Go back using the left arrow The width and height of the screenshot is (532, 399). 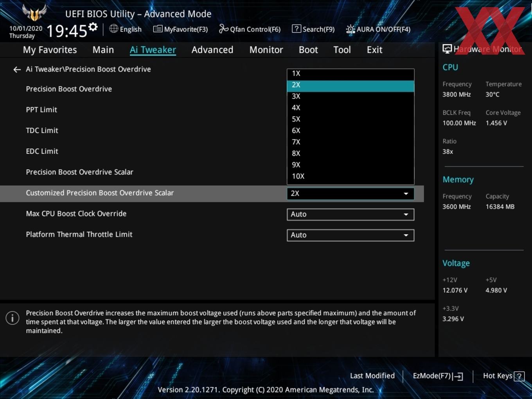17,70
